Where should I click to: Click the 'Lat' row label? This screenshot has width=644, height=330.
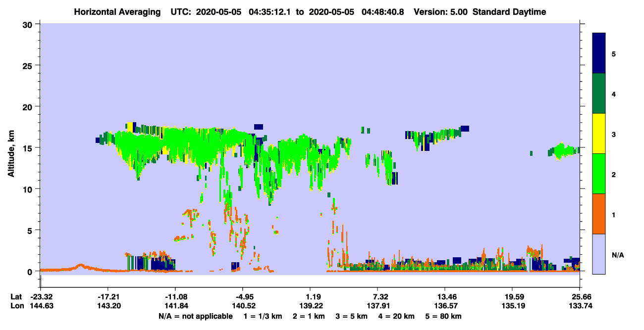pyautogui.click(x=16, y=297)
